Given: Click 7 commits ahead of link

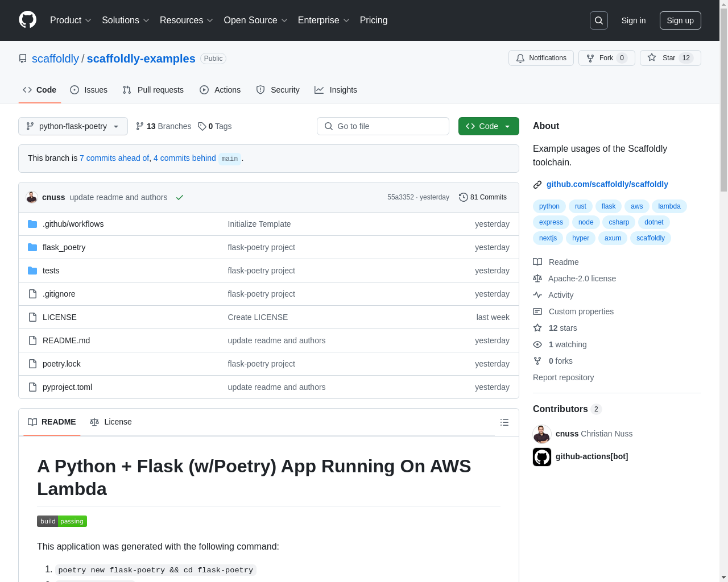Looking at the screenshot, I should [114, 158].
